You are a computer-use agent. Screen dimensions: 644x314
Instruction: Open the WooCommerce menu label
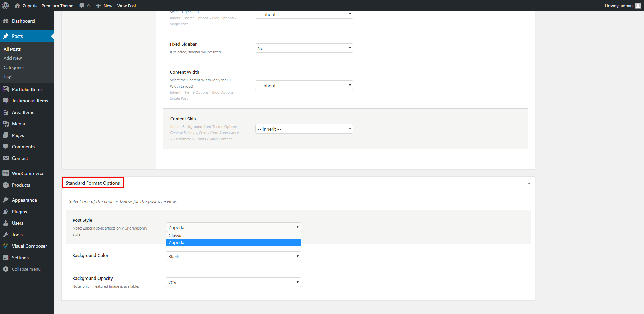click(28, 173)
